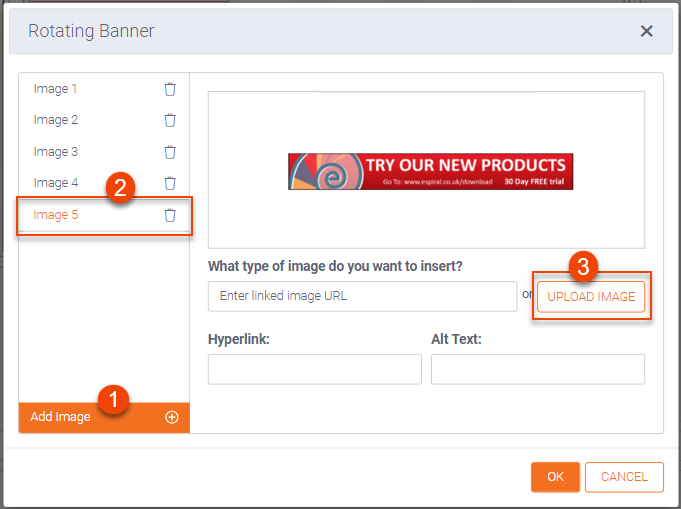Click the CANCEL button
The image size is (681, 509).
624,477
